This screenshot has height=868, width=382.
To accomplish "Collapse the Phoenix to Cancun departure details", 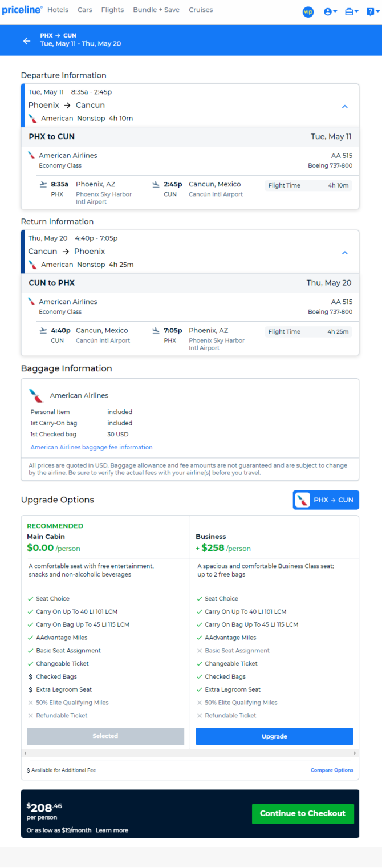I will coord(344,106).
